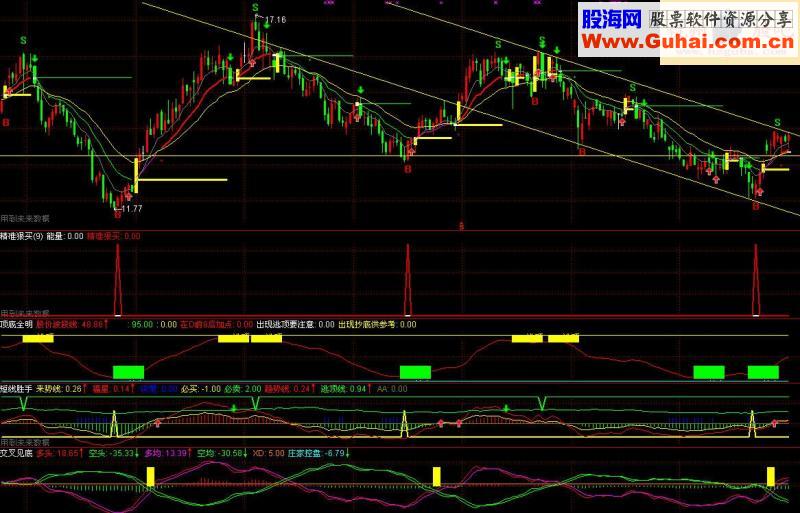Select the green S marker above 17.16
800x513 pixels.
point(255,8)
